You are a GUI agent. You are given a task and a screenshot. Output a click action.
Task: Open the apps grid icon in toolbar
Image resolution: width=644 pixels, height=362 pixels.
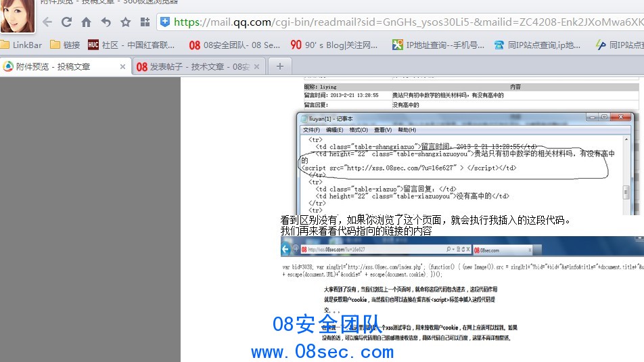tap(145, 22)
